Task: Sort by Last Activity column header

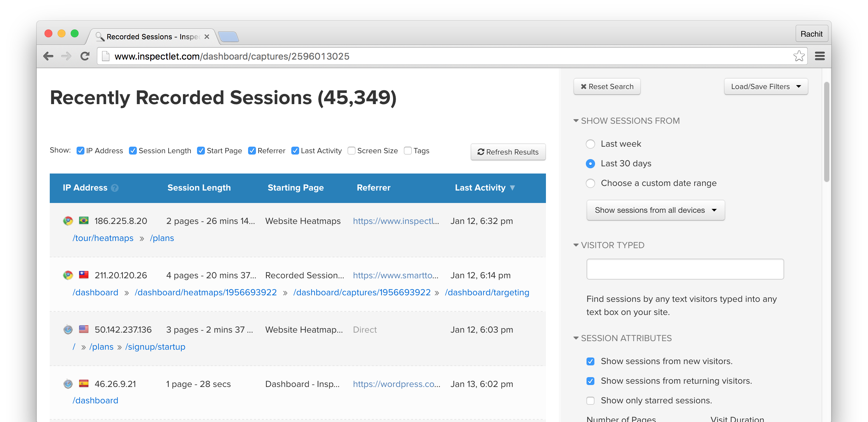Action: pos(480,188)
